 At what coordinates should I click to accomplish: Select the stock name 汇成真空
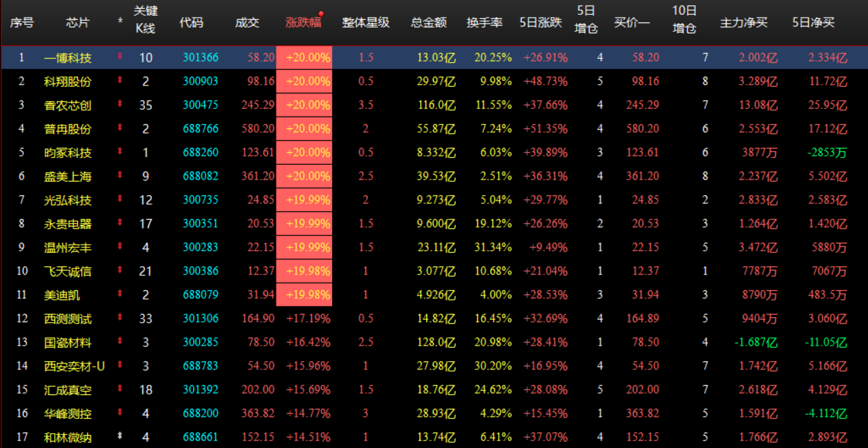pos(68,390)
